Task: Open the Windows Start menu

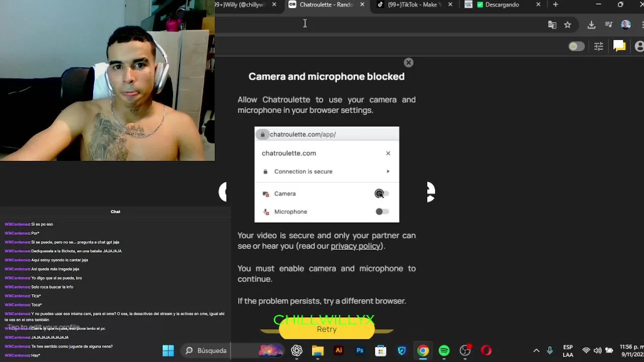Action: point(168,350)
